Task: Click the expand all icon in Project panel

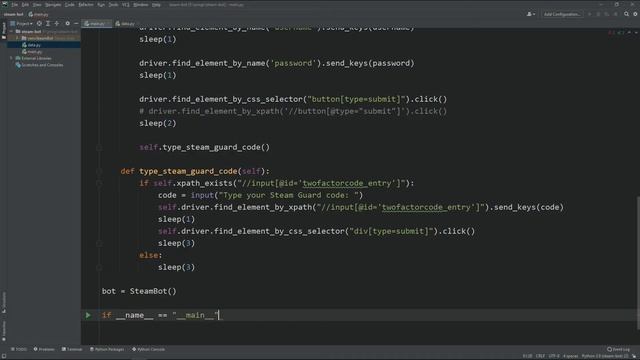Action: point(48,24)
